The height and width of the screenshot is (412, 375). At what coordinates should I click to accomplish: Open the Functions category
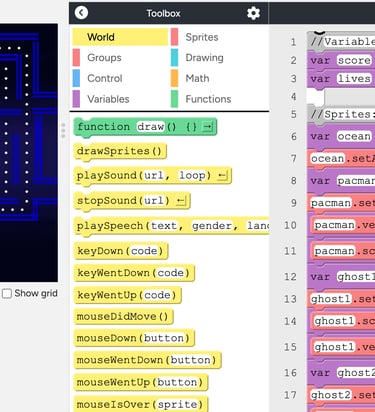208,99
